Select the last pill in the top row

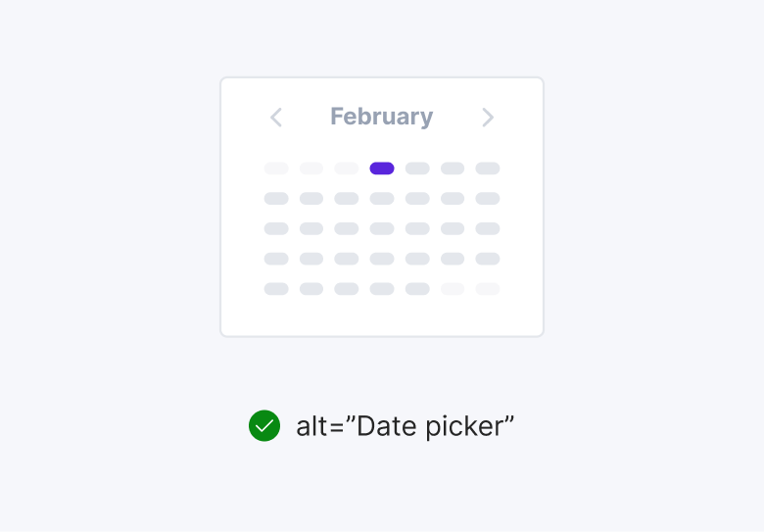click(488, 169)
